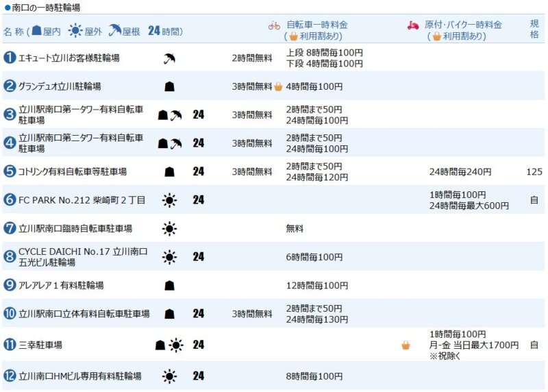Click indoor icon in 南口立体有料 row
The height and width of the screenshot is (392, 548).
tap(169, 314)
